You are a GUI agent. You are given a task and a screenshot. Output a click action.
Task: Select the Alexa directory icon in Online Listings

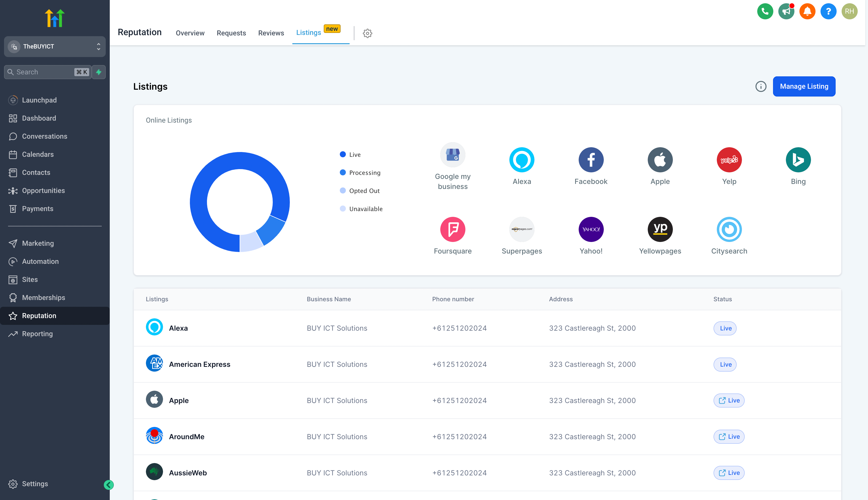[x=522, y=160]
